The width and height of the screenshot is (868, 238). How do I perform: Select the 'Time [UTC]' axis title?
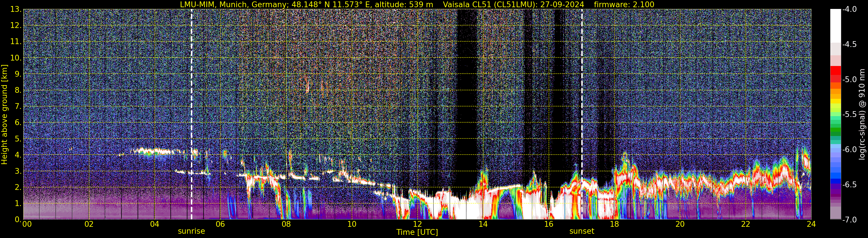[417, 232]
